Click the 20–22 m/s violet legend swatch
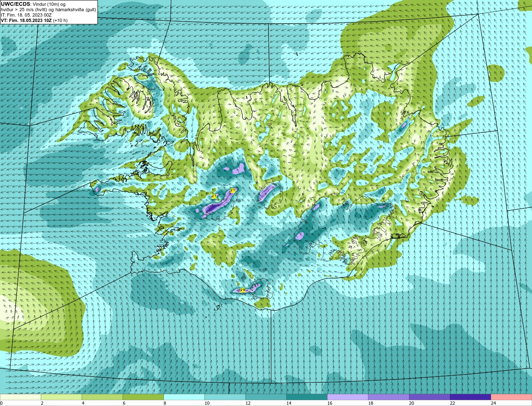This screenshot has width=532, height=406. click(x=430, y=397)
